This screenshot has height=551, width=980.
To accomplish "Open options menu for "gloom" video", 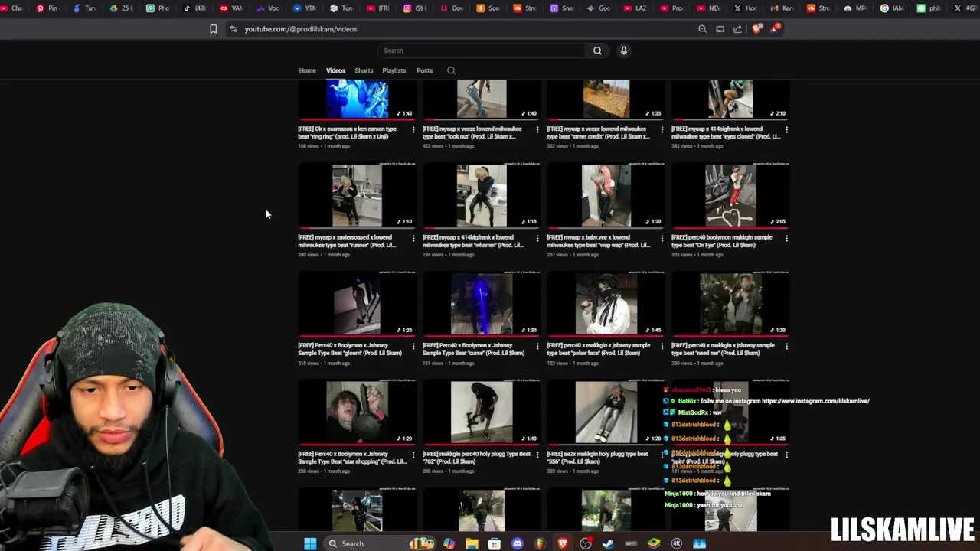I will coord(413,346).
